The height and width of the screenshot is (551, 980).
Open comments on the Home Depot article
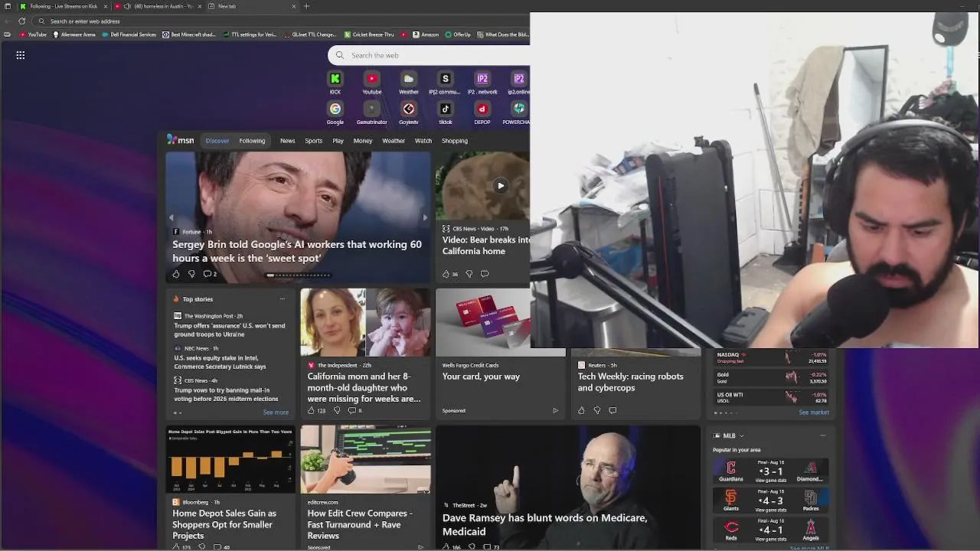pyautogui.click(x=221, y=546)
